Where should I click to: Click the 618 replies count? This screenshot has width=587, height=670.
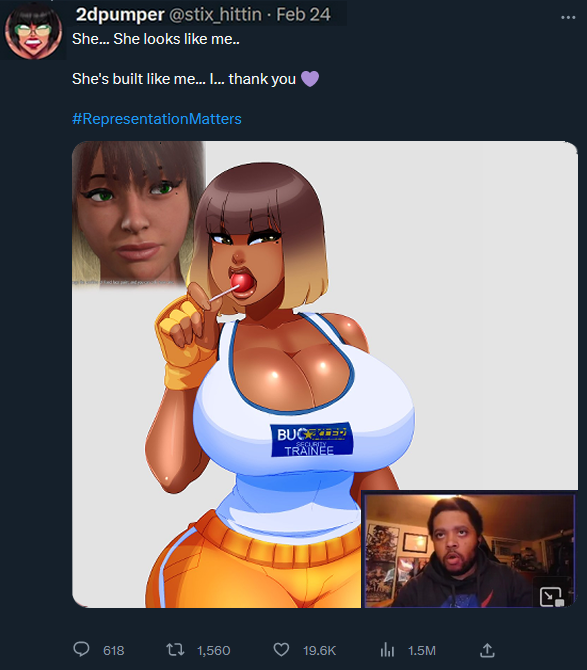(114, 650)
